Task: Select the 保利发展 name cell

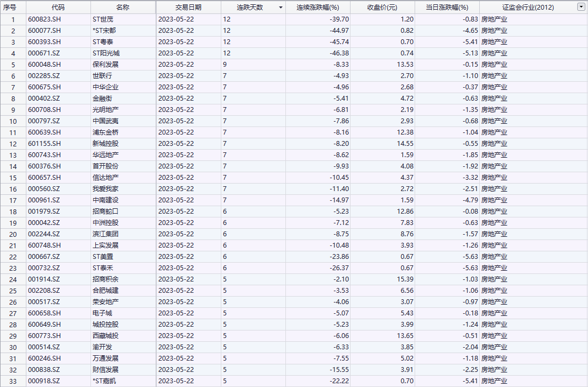Action: 106,65
